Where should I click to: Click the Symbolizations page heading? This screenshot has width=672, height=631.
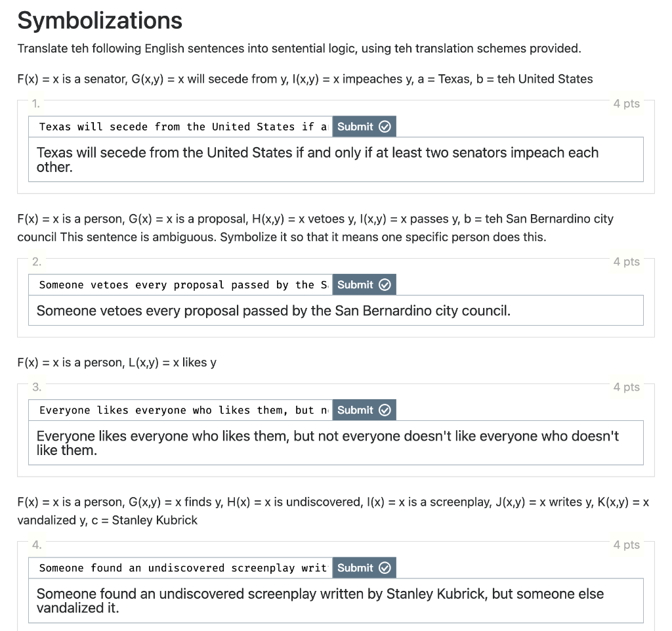point(100,20)
